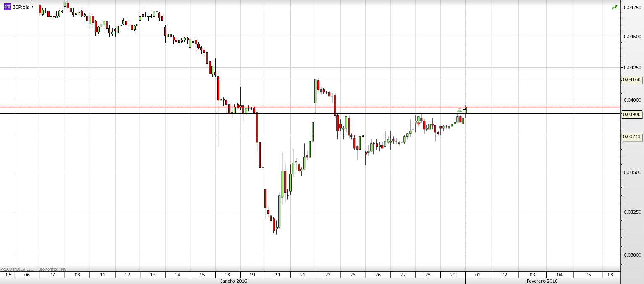
Task: Click the green trend arrow icon top-right
Action: pyautogui.click(x=615, y=7)
